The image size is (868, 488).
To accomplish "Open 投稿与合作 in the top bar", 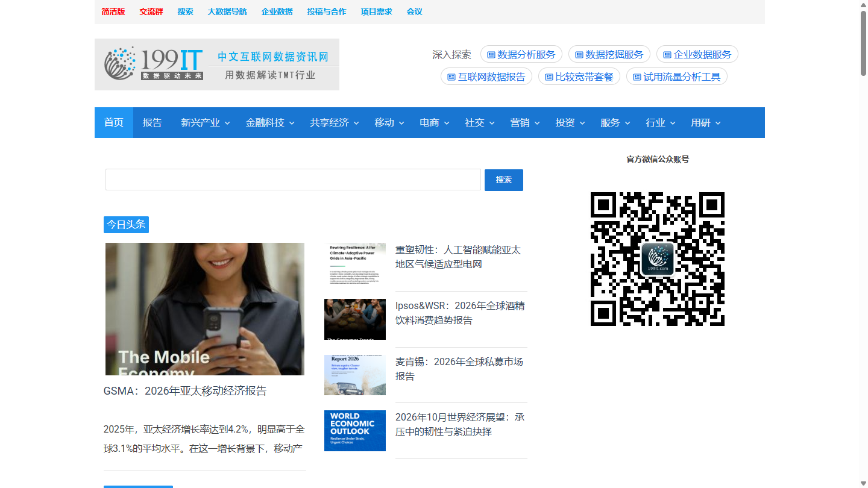I will point(327,11).
